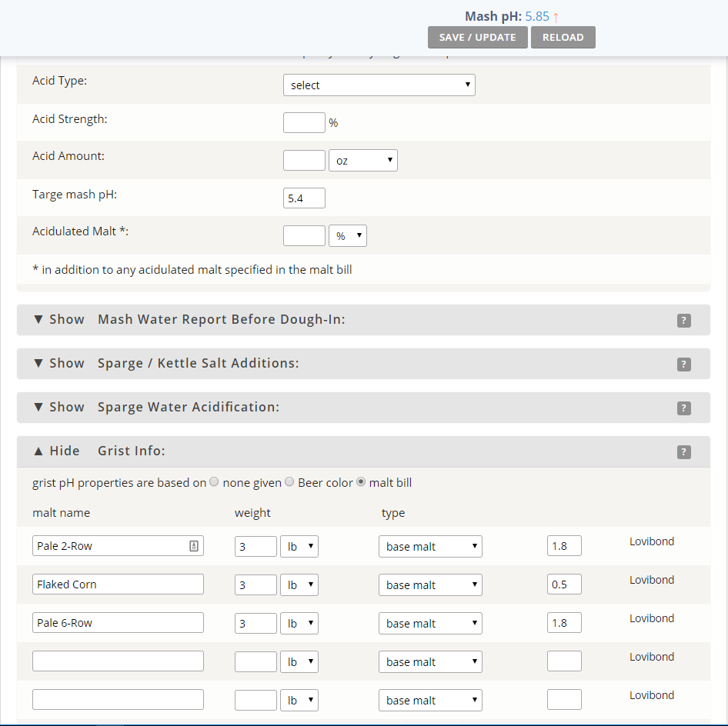Open type dropdown for Flaked Corn

tap(430, 585)
